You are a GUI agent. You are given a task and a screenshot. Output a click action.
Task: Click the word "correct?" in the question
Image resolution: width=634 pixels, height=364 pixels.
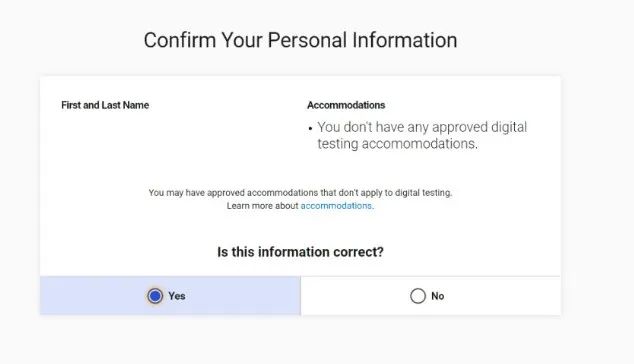(x=358, y=252)
